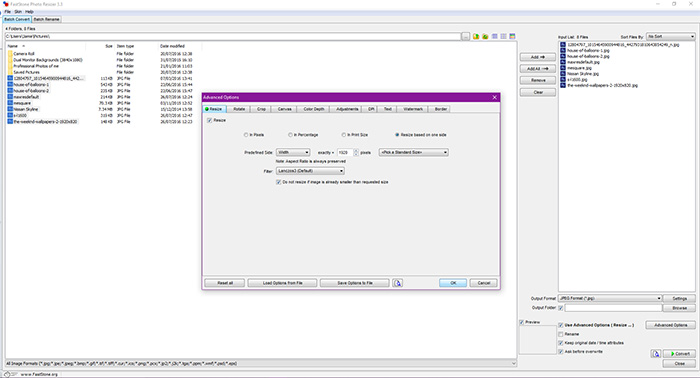The image size is (700, 378).
Task: Click the exact pixels value field
Action: click(x=345, y=153)
